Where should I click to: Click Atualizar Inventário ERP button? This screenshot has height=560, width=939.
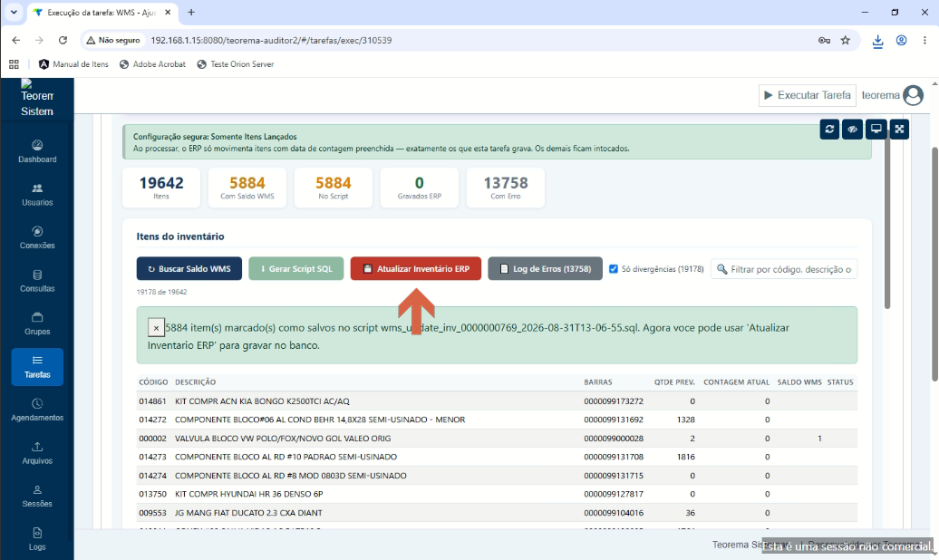point(416,269)
